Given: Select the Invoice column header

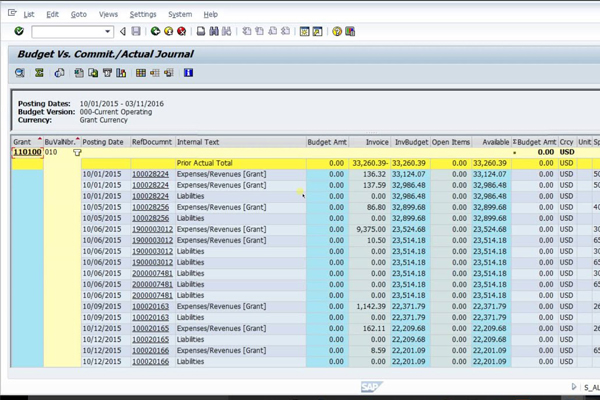Looking at the screenshot, I should [370, 142].
